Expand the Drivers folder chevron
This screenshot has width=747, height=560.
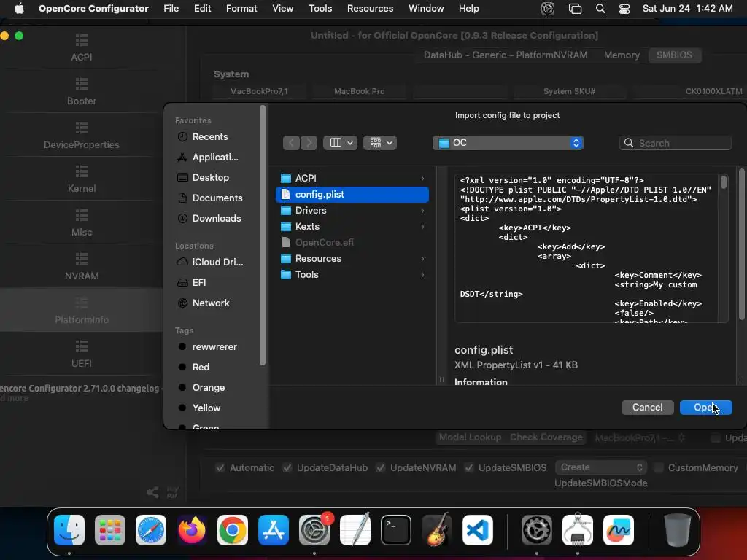tap(422, 211)
